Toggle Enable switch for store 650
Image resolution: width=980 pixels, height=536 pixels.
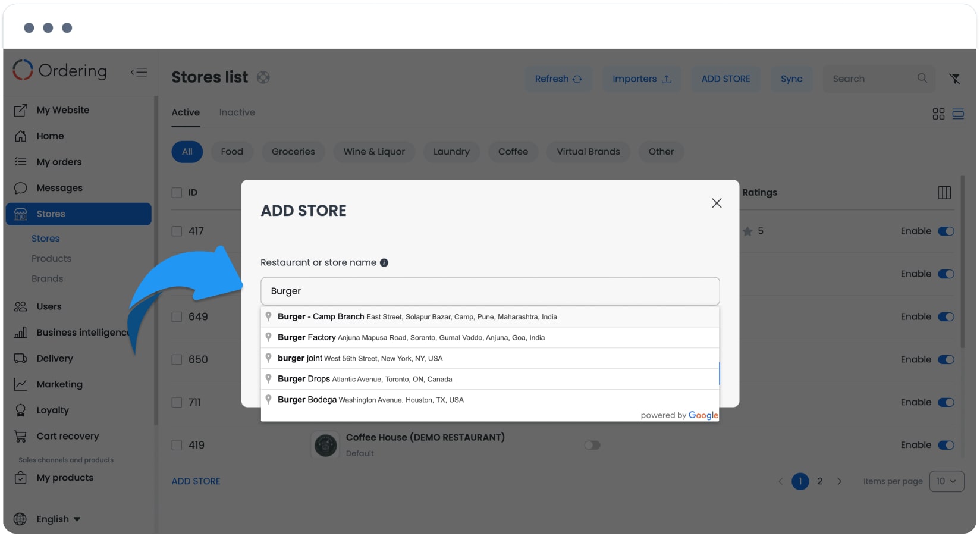point(946,360)
